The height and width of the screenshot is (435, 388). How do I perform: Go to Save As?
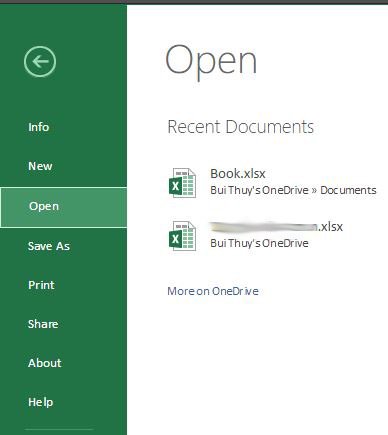point(49,246)
